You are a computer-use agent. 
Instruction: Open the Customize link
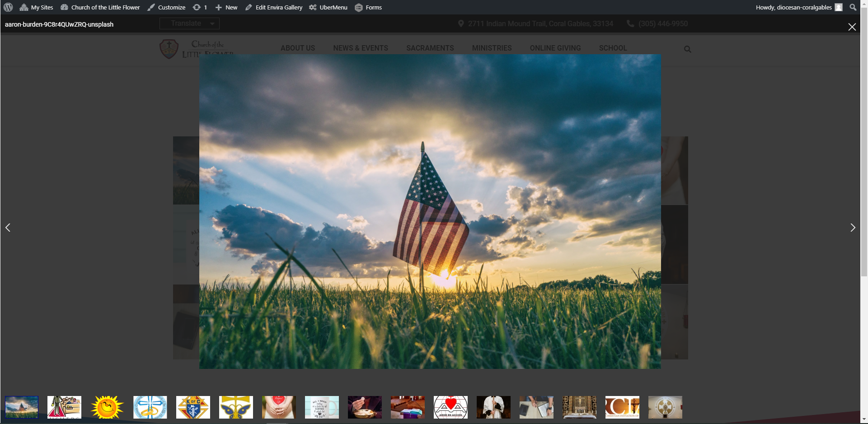coord(166,7)
